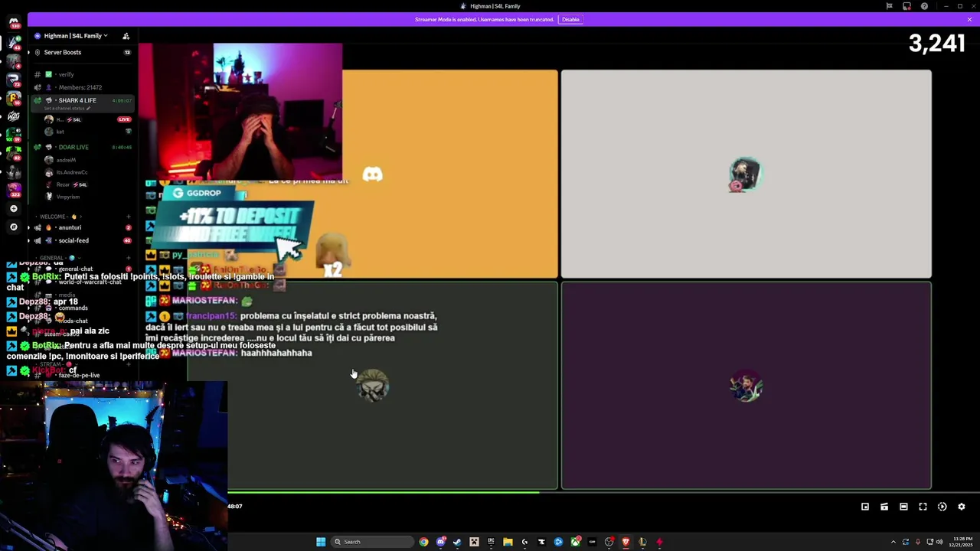This screenshot has width=980, height=551.
Task: Expand the Highman | S4L Family server menu
Action: 75,36
